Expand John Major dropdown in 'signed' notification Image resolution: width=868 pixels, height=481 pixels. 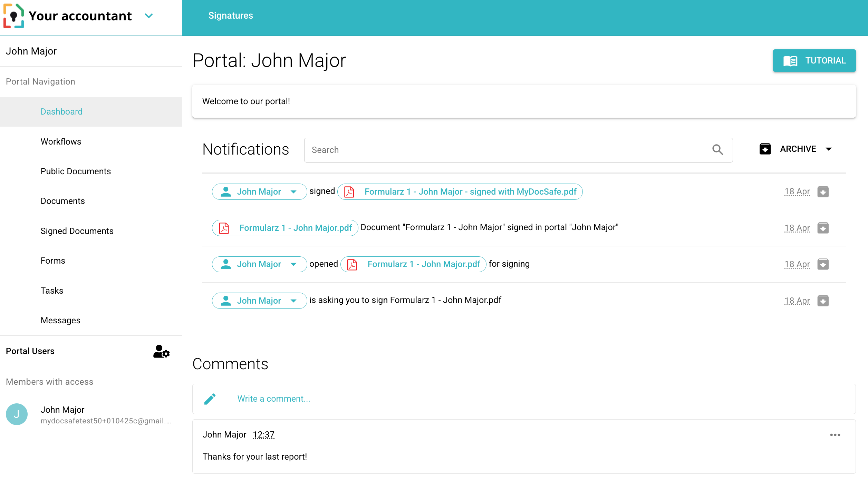tap(293, 192)
